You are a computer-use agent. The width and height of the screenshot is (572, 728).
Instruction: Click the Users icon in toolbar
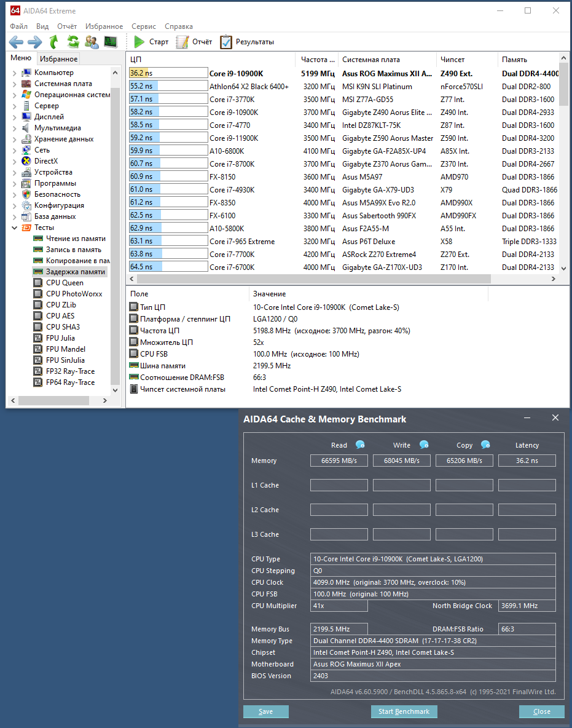click(x=92, y=42)
